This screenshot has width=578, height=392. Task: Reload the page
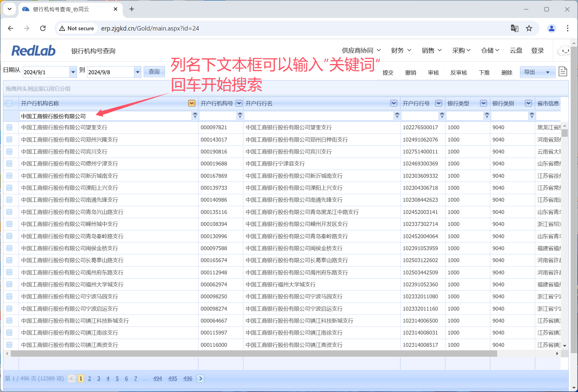[43, 28]
